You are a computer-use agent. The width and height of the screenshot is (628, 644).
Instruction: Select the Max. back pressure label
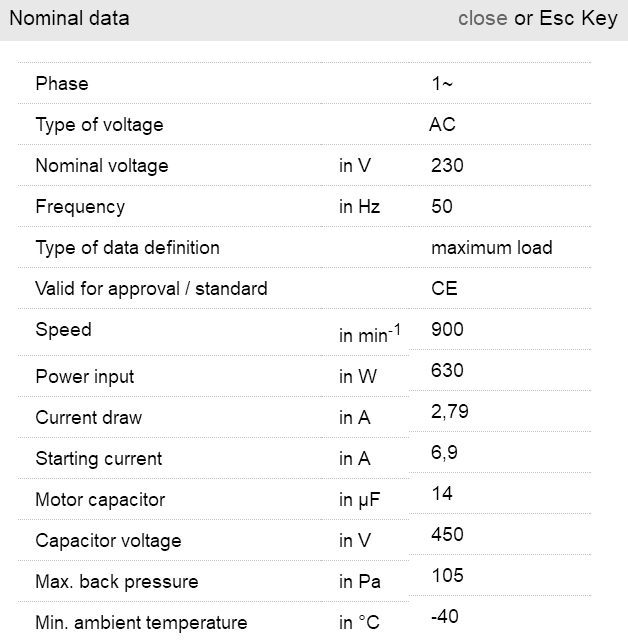coord(117,582)
